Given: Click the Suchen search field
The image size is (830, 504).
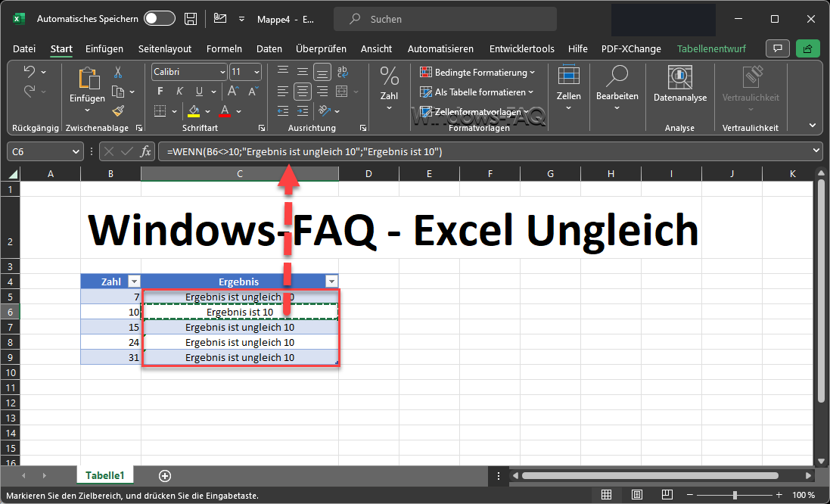Looking at the screenshot, I should coord(445,19).
